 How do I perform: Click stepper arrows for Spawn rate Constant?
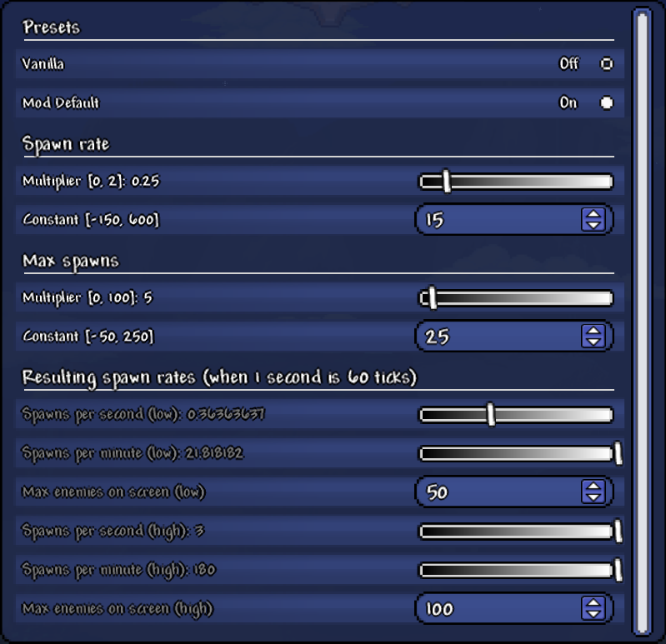tap(593, 220)
